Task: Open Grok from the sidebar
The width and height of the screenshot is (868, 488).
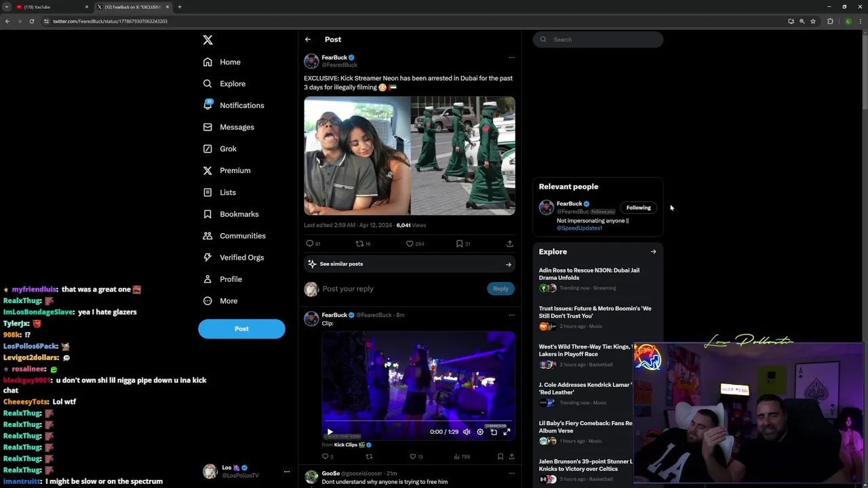Action: click(x=220, y=148)
